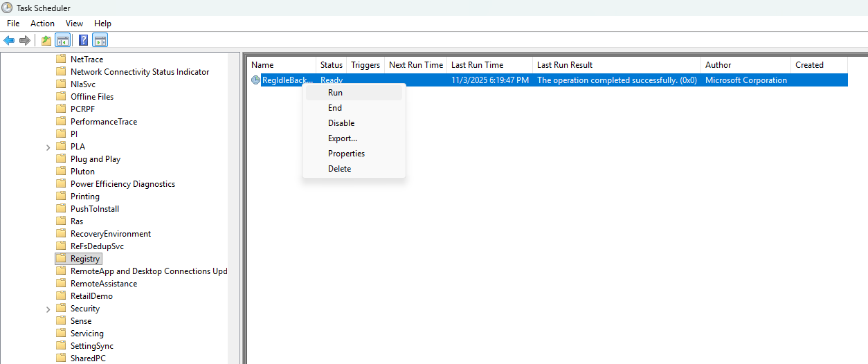
Task: Select the PerformanceTrace folder
Action: (x=104, y=122)
